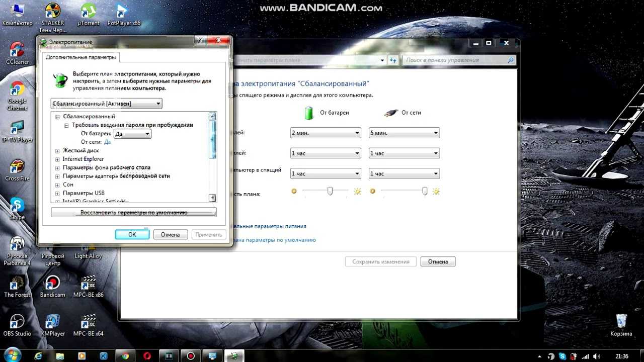Select the Дополнительные параметры tab
Viewport: 644px width, 362px height.
pyautogui.click(x=80, y=57)
